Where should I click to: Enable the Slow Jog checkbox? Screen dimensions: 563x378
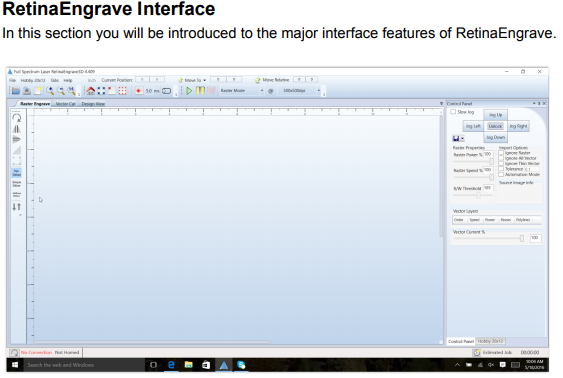click(453, 112)
